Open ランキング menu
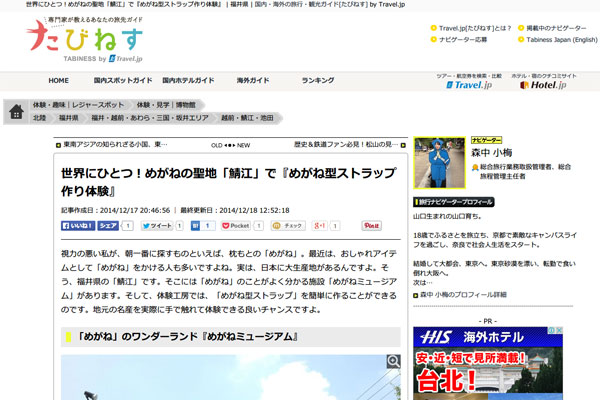 tap(318, 80)
